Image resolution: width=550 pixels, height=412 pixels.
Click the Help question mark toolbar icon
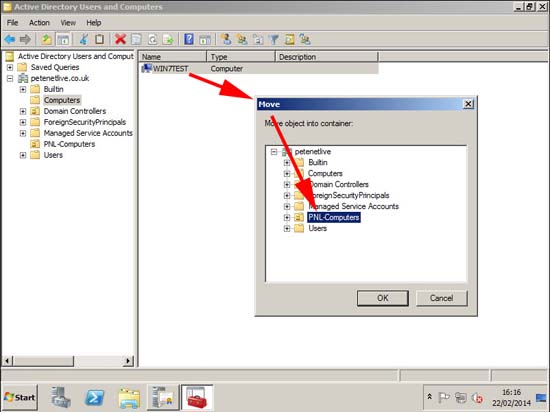(x=189, y=39)
